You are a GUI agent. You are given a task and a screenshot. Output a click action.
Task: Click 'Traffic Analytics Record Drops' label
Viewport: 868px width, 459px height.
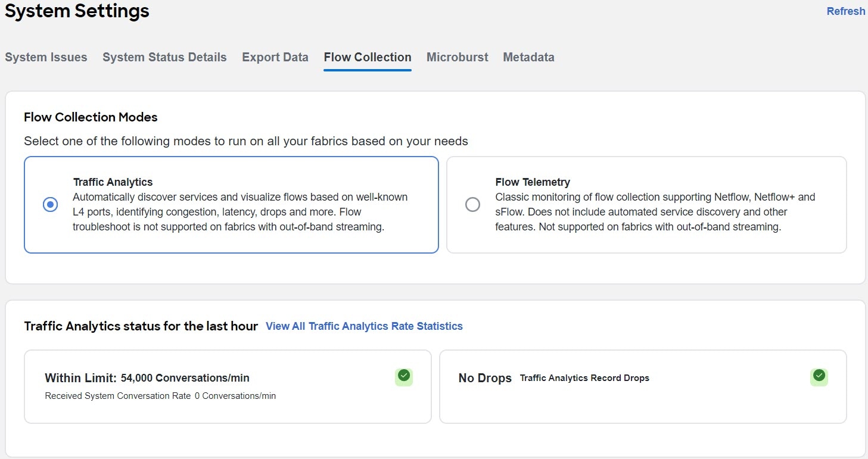coord(584,378)
